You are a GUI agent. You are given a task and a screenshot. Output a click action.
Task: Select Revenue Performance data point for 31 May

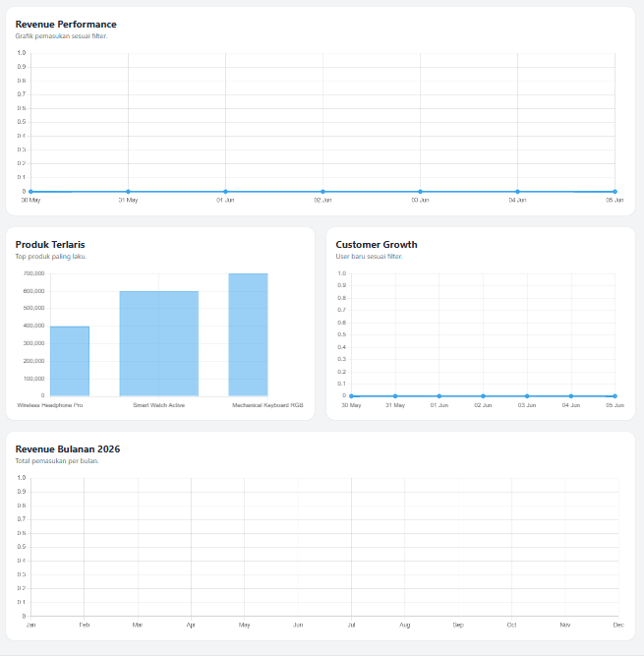point(129,192)
